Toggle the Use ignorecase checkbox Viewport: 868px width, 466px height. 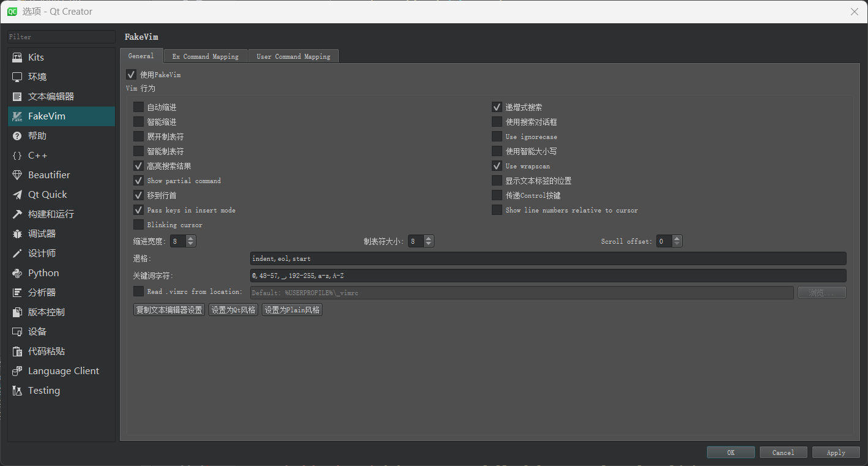pos(497,137)
